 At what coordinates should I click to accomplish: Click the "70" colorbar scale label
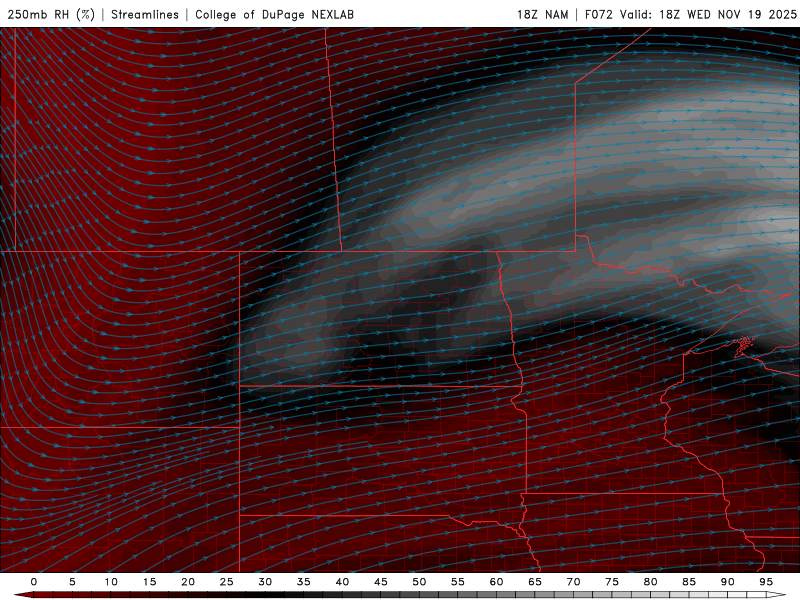tap(573, 582)
